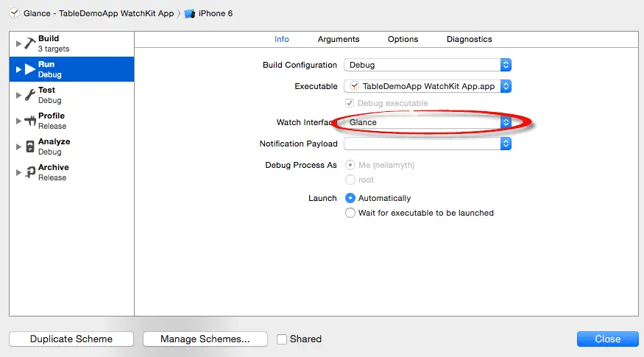Open the Watch Interface Glance dropdown
The width and height of the screenshot is (644, 357).
[x=428, y=122]
